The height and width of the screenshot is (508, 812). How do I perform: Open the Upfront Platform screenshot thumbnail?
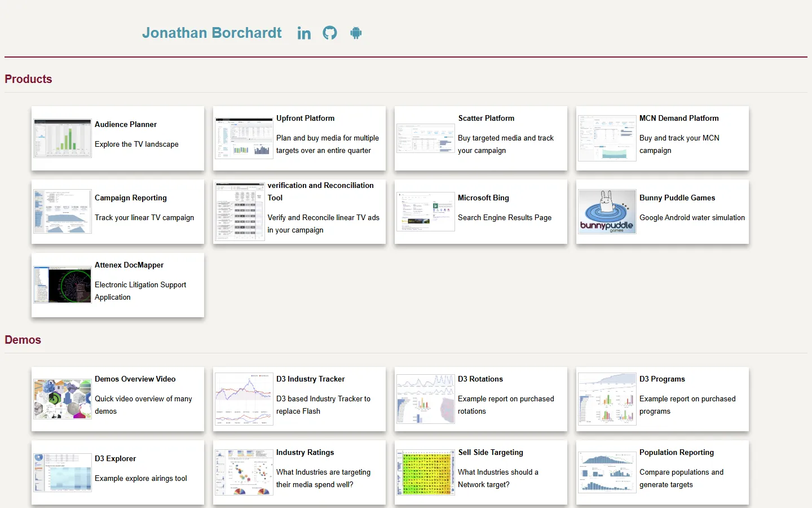click(x=244, y=138)
